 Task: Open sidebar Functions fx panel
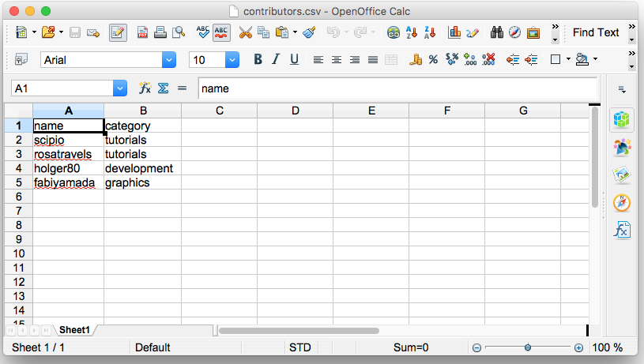point(622,231)
